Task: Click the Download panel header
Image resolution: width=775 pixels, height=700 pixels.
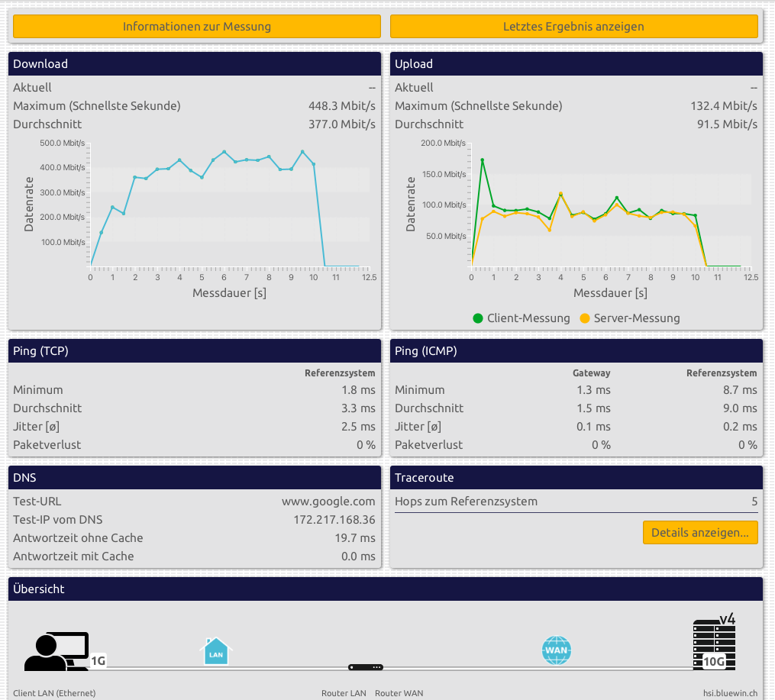Action: [x=195, y=63]
